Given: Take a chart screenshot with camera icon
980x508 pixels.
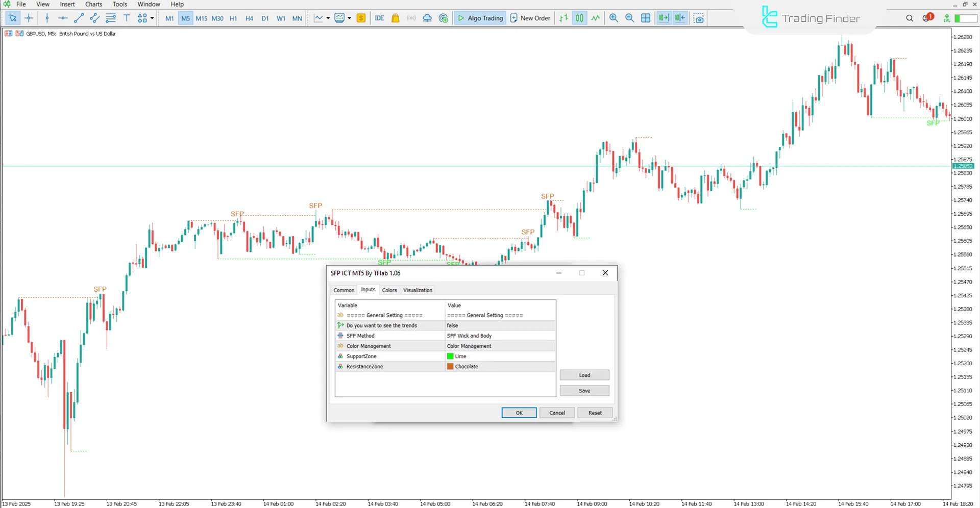Looking at the screenshot, I should [x=699, y=18].
